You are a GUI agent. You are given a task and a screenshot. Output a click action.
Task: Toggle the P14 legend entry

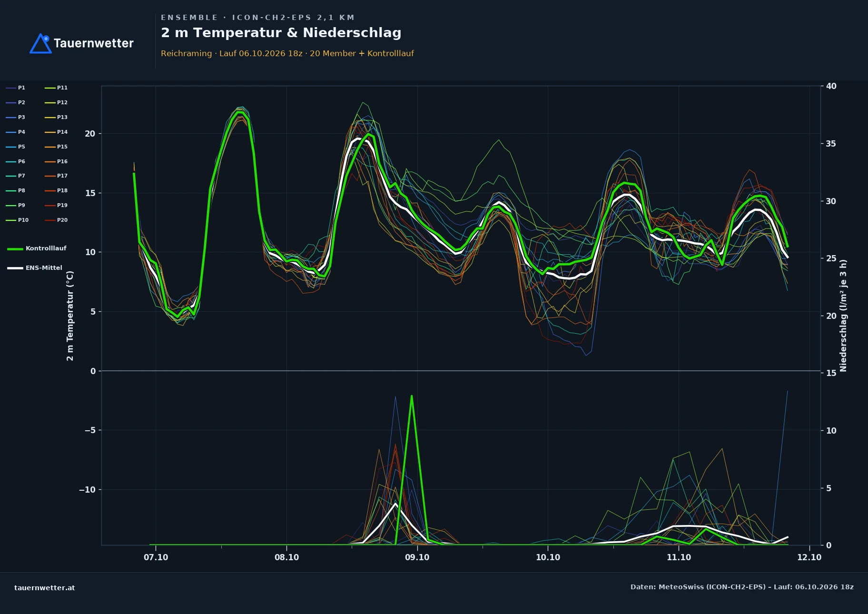[56, 132]
